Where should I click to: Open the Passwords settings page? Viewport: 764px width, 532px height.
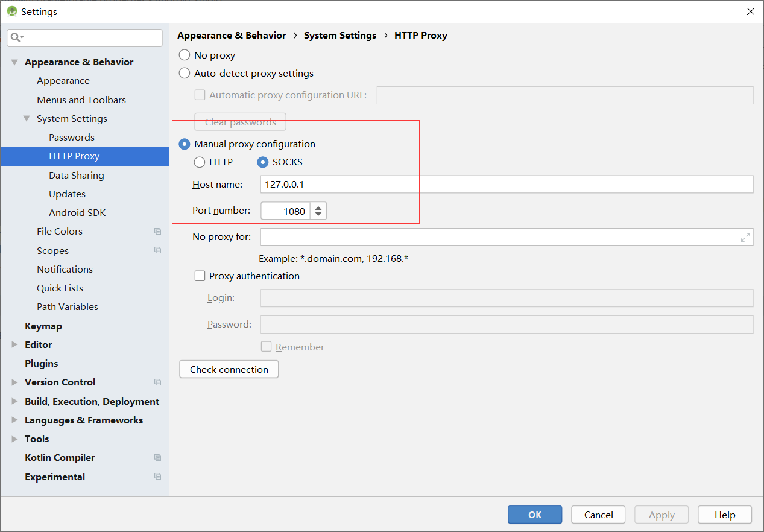coord(72,137)
